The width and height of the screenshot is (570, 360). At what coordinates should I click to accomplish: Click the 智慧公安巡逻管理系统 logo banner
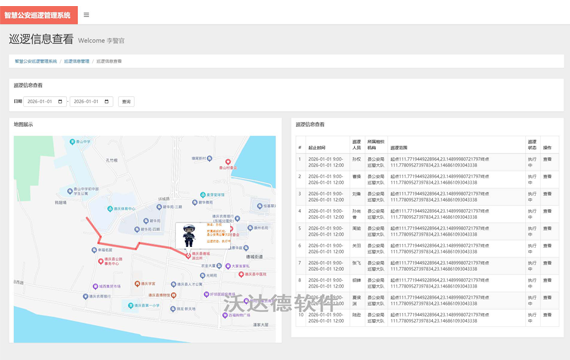[x=39, y=15]
